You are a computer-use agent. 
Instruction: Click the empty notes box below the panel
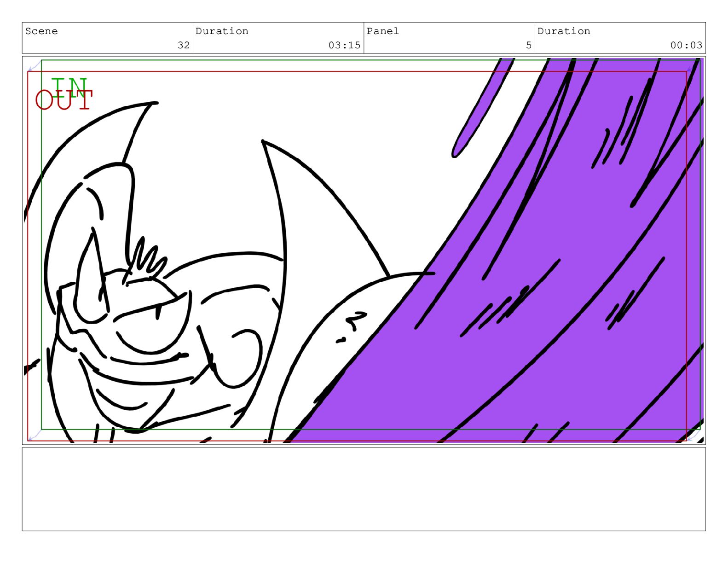364,489
